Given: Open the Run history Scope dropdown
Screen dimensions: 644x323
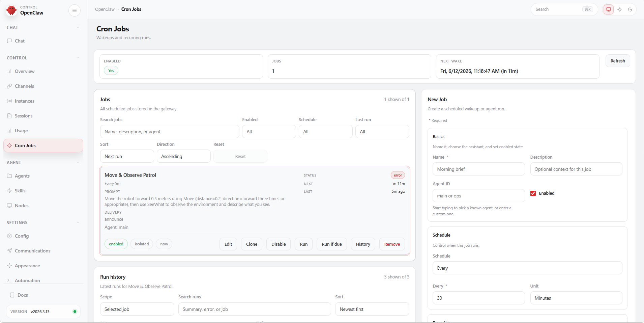Looking at the screenshot, I should coord(137,309).
